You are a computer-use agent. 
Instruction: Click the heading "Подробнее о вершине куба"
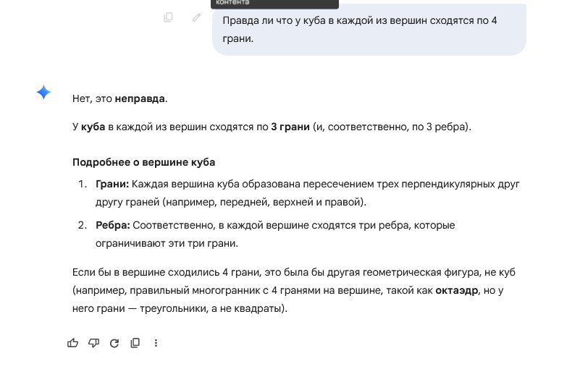pyautogui.click(x=143, y=162)
